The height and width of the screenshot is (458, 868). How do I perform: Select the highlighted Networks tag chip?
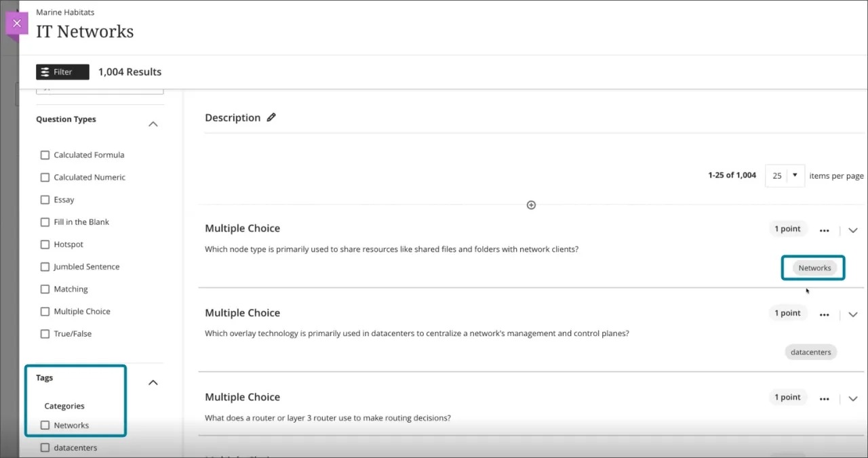[x=813, y=267]
